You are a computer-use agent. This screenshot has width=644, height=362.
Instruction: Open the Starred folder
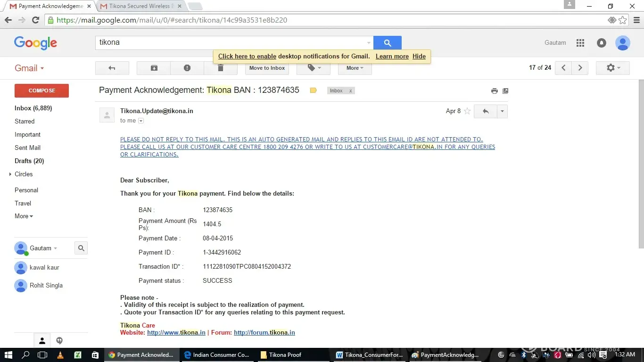click(25, 121)
